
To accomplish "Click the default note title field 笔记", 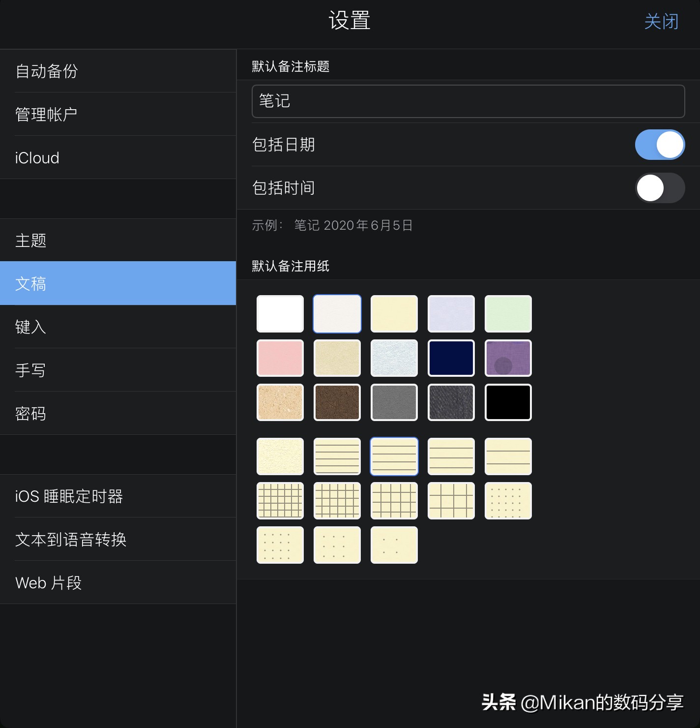I will pos(468,101).
